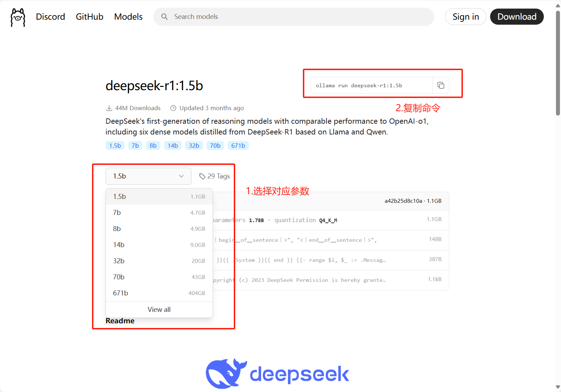This screenshot has height=392, width=561.
Task: Click the scrollbar down arrow
Action: pos(558,387)
